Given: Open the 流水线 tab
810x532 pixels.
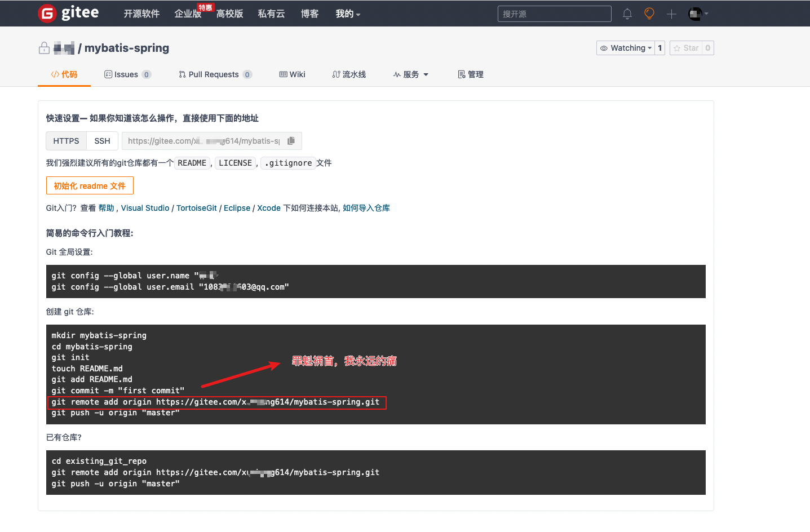Looking at the screenshot, I should click(x=349, y=74).
